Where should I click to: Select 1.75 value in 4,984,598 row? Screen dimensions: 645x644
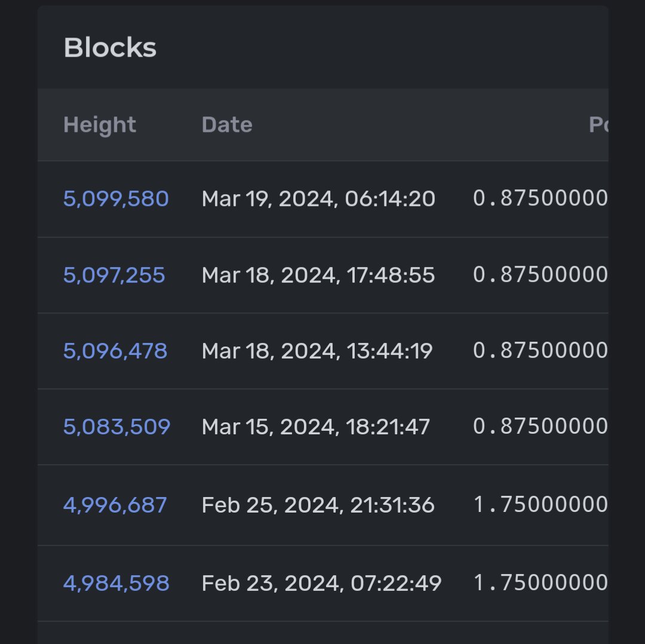[540, 582]
